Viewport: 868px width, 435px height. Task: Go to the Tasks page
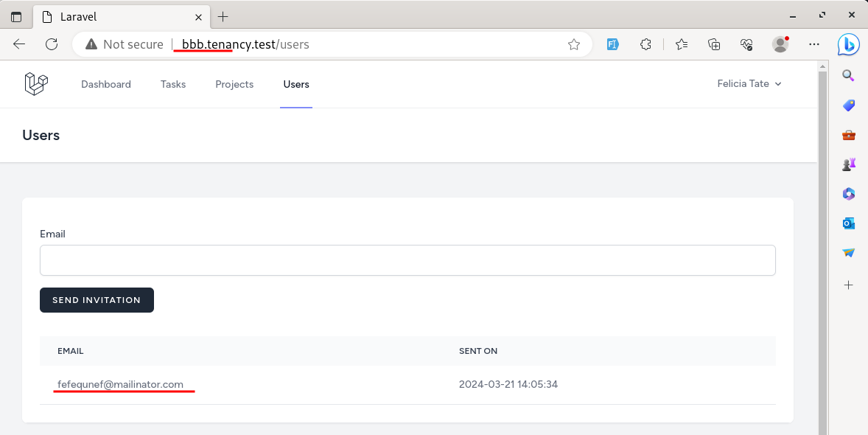point(173,84)
